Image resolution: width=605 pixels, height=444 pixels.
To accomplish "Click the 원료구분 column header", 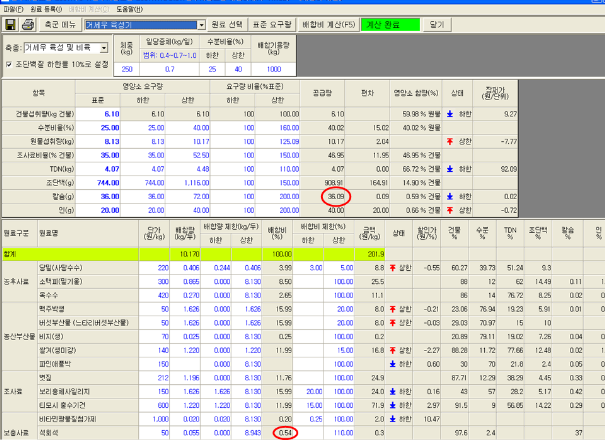I will pyautogui.click(x=20, y=233).
